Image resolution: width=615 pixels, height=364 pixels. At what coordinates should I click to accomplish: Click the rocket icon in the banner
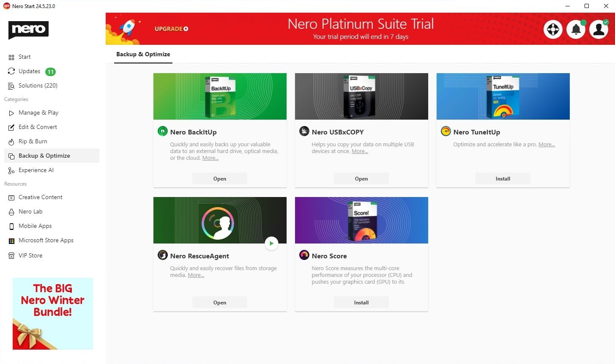127,29
